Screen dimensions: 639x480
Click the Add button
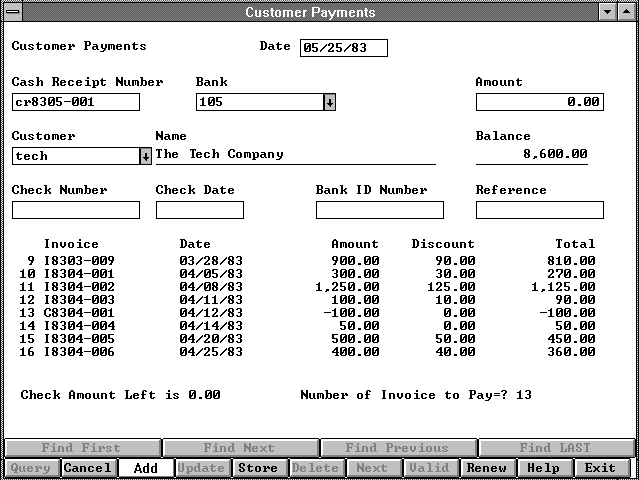click(145, 468)
